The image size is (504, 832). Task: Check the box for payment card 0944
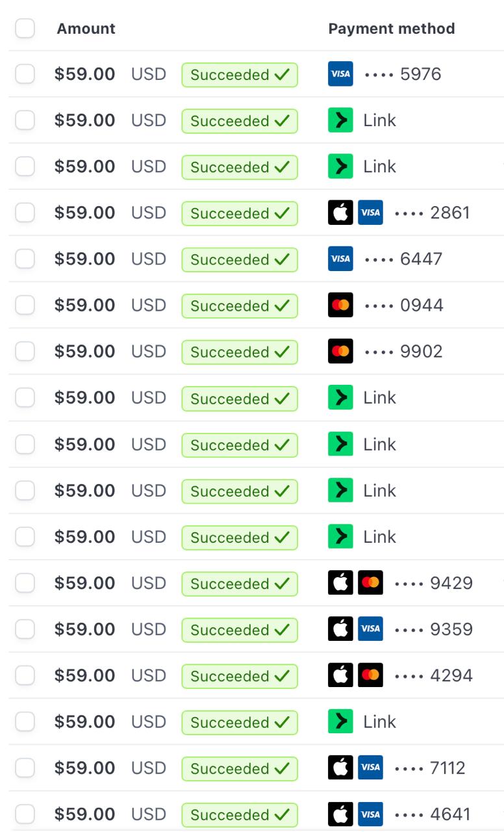[25, 305]
